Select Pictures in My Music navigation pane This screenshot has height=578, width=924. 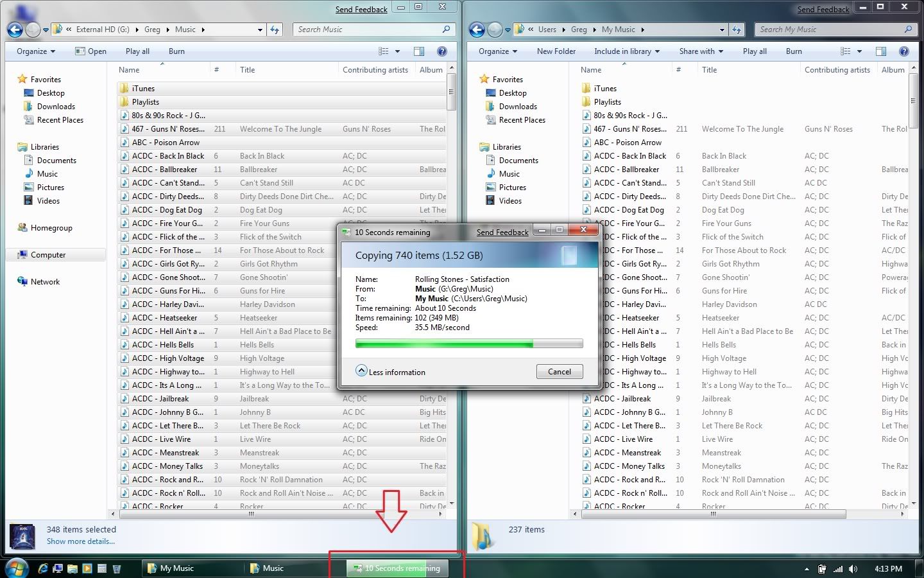tap(506, 188)
